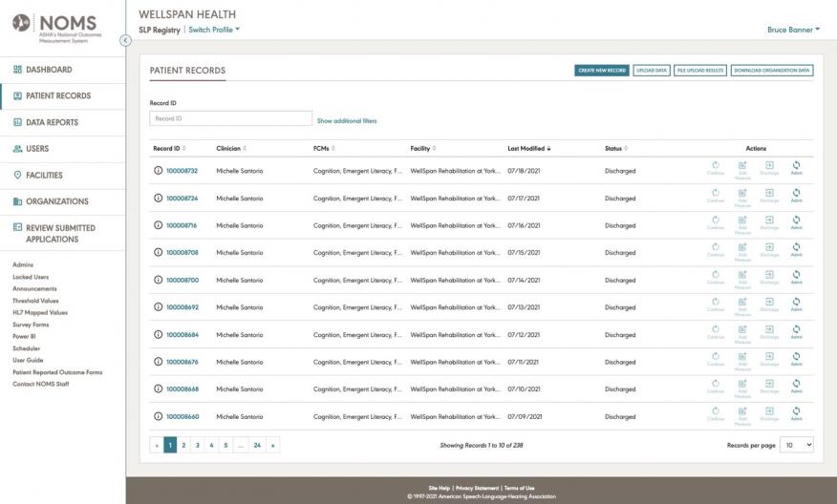Sort table by Record ID column
The image size is (837, 504).
169,149
